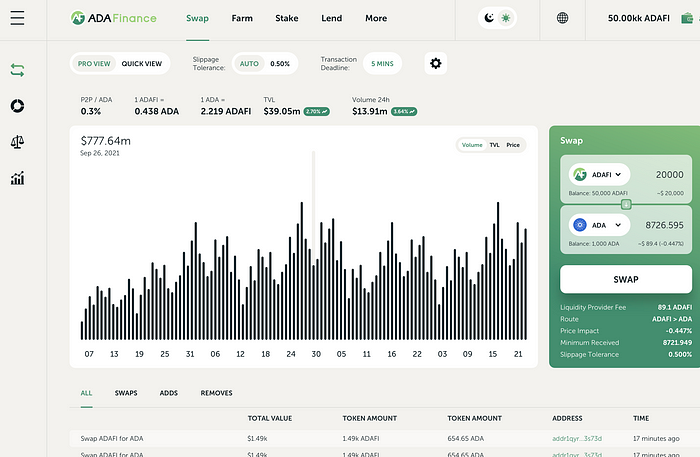Select REMOVES transactions tab

(x=217, y=393)
